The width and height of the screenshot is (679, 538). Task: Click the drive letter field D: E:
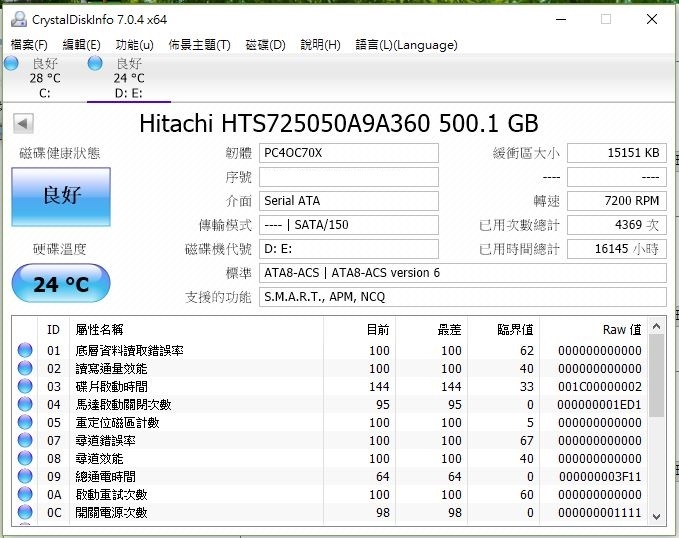(349, 249)
